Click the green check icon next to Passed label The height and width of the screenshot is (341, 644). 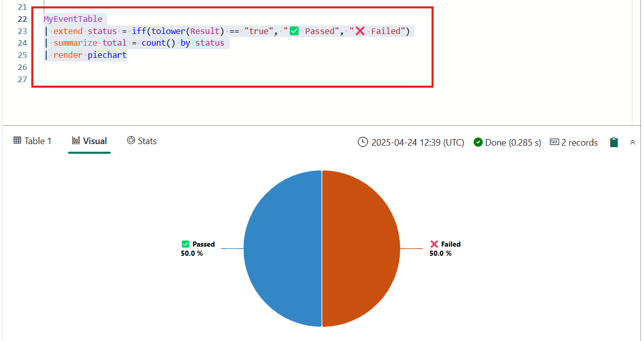185,244
